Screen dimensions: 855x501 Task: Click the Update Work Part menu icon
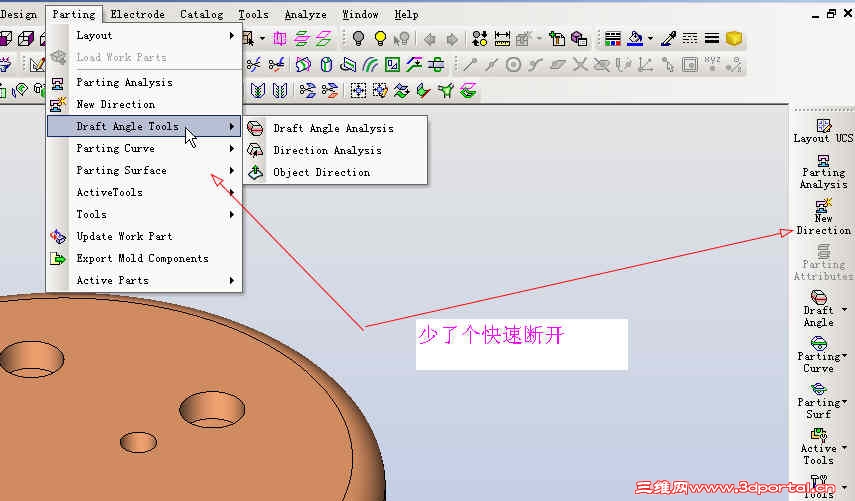[x=58, y=236]
